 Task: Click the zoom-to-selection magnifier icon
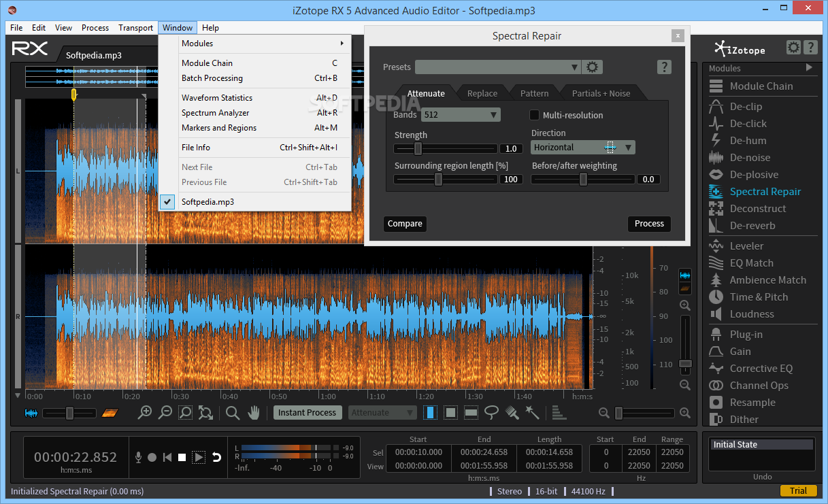pos(185,412)
